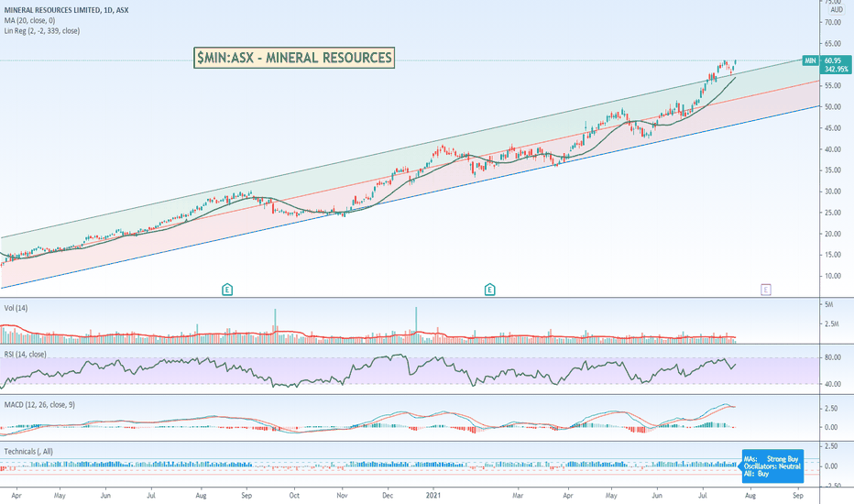The image size is (854, 504).
Task: Click the Nov label on time axis
Action: [342, 496]
